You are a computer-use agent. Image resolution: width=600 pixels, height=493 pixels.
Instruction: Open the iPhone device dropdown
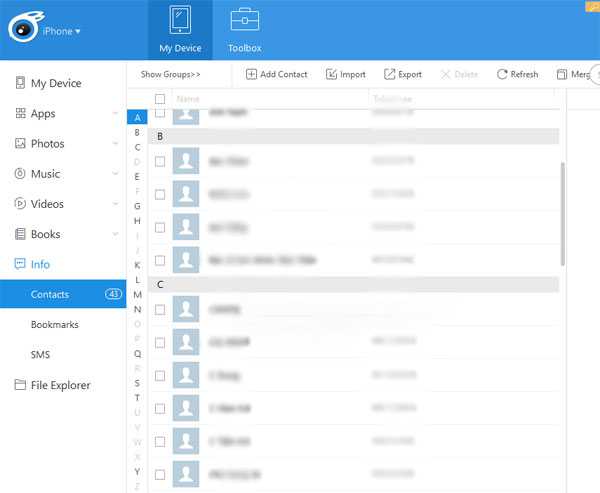pyautogui.click(x=61, y=31)
